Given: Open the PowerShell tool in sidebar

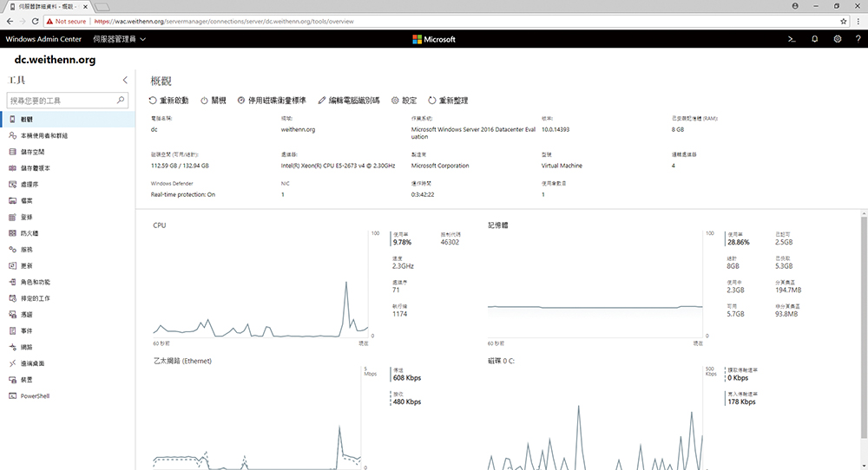Looking at the screenshot, I should [x=67, y=396].
